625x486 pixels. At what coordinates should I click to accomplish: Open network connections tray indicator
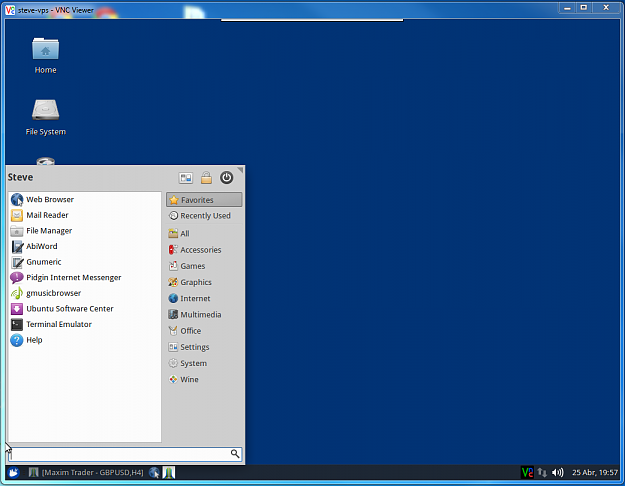coord(542,472)
